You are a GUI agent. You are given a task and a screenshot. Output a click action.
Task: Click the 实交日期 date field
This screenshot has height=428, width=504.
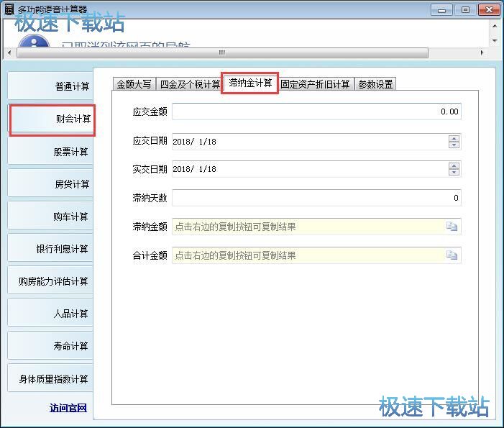(x=316, y=169)
